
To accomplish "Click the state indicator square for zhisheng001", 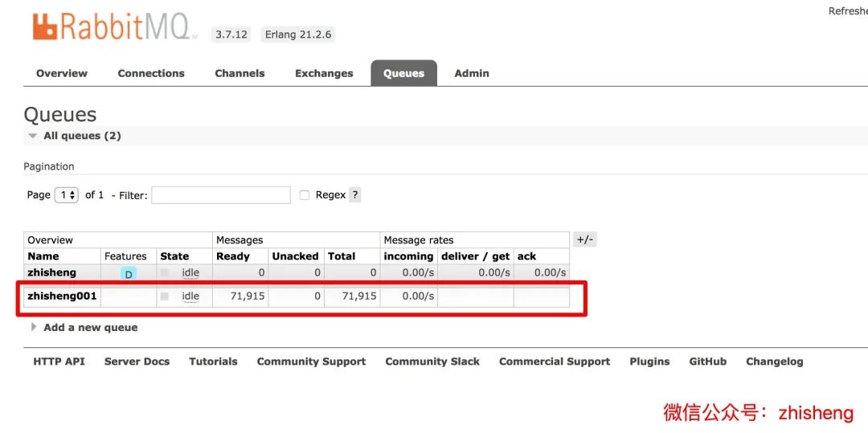I will pyautogui.click(x=165, y=296).
